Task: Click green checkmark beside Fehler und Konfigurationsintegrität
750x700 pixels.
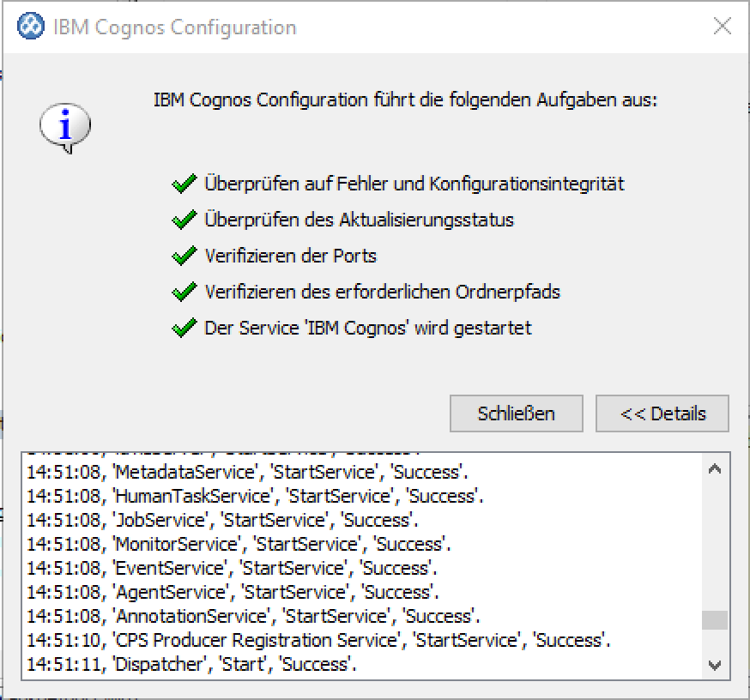Action: (x=184, y=184)
